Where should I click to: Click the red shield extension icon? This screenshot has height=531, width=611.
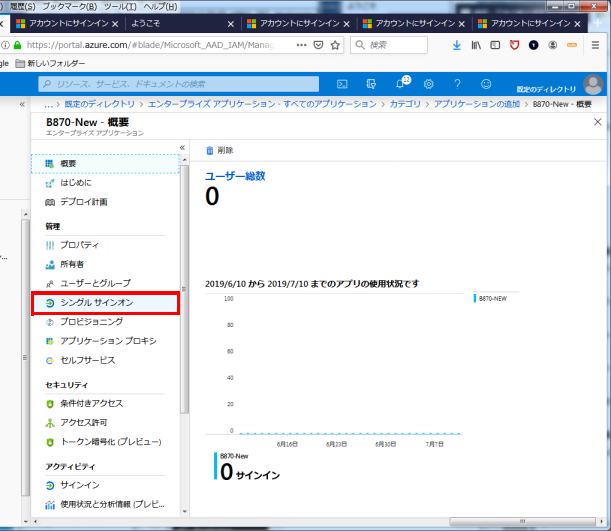pos(514,46)
